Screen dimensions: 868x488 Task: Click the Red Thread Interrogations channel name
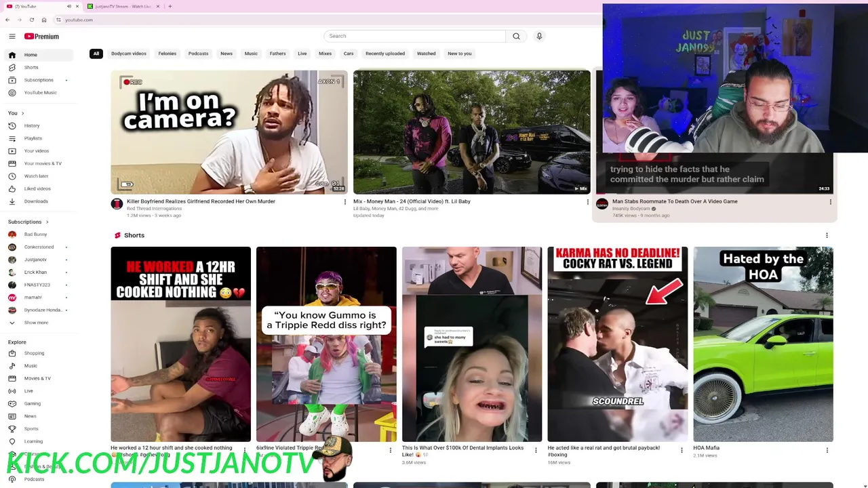(154, 209)
